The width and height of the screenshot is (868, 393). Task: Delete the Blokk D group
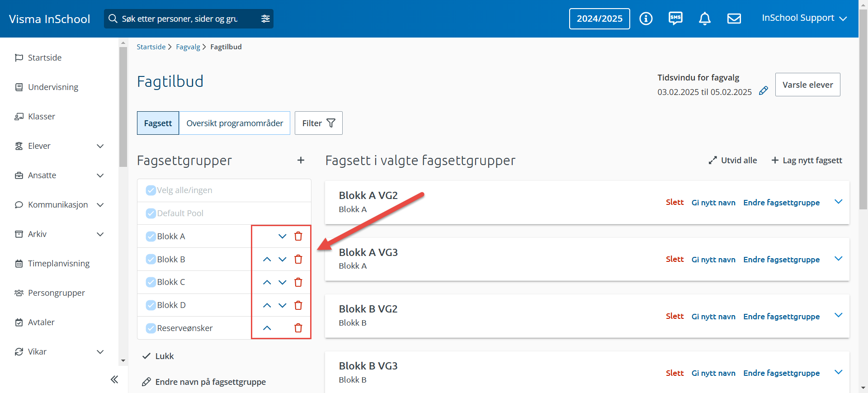[x=298, y=305]
